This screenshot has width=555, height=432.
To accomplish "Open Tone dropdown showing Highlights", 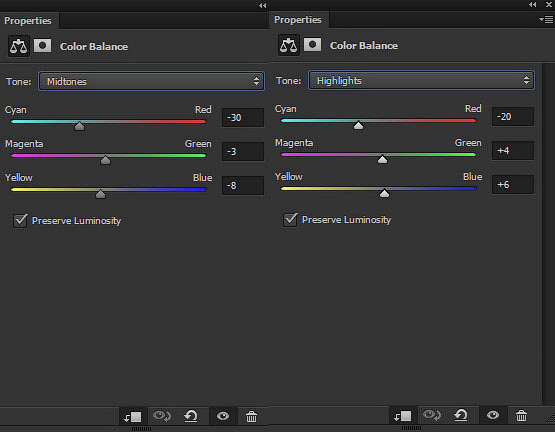I will click(x=421, y=80).
